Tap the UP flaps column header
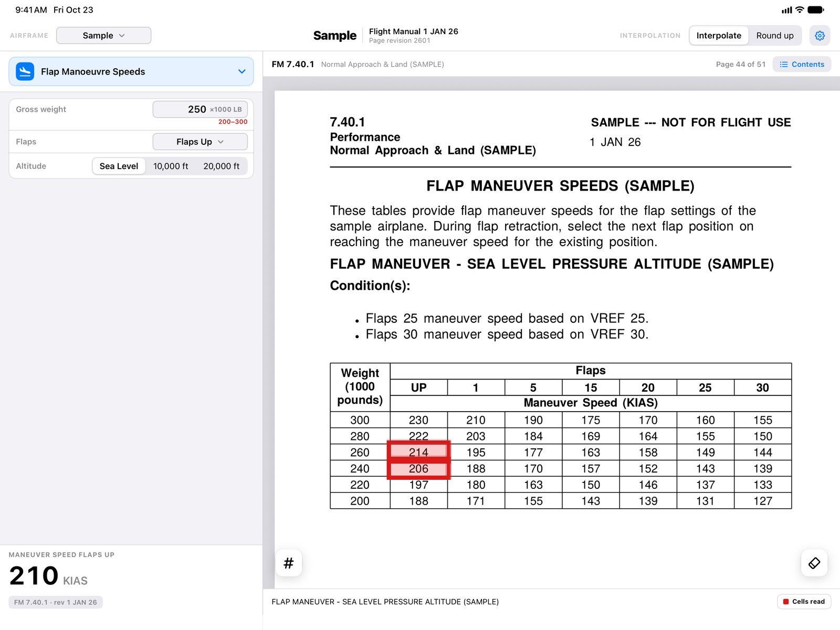Image resolution: width=840 pixels, height=630 pixels. 418,387
